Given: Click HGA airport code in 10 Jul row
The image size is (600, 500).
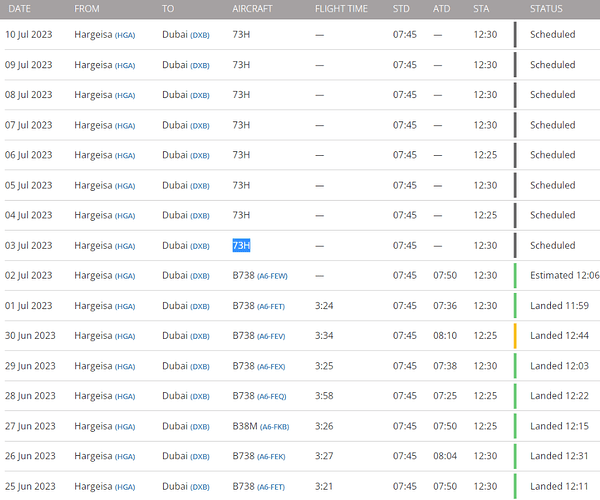Looking at the screenshot, I should point(125,35).
